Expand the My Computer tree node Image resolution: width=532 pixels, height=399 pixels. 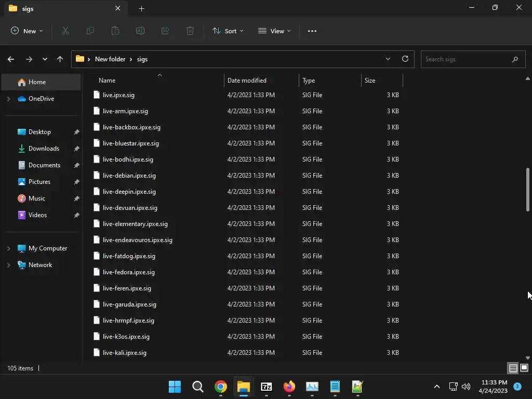9,248
